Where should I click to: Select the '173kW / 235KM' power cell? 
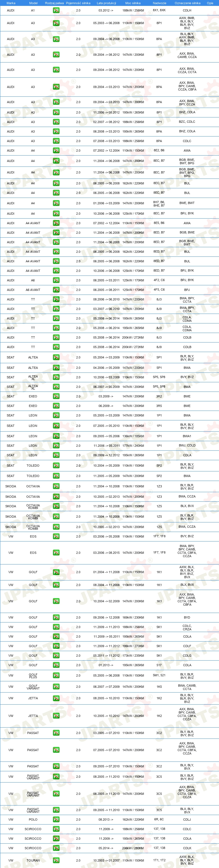click(x=133, y=656)
